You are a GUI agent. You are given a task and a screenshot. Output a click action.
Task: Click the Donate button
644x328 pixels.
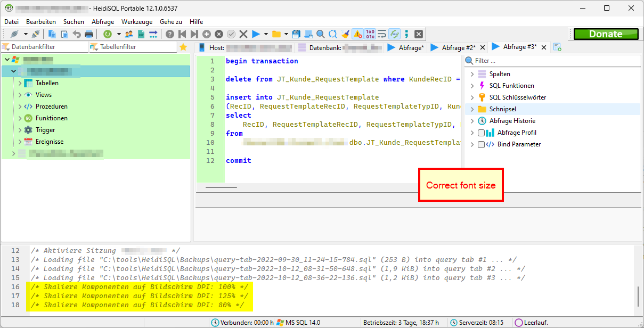(x=606, y=34)
